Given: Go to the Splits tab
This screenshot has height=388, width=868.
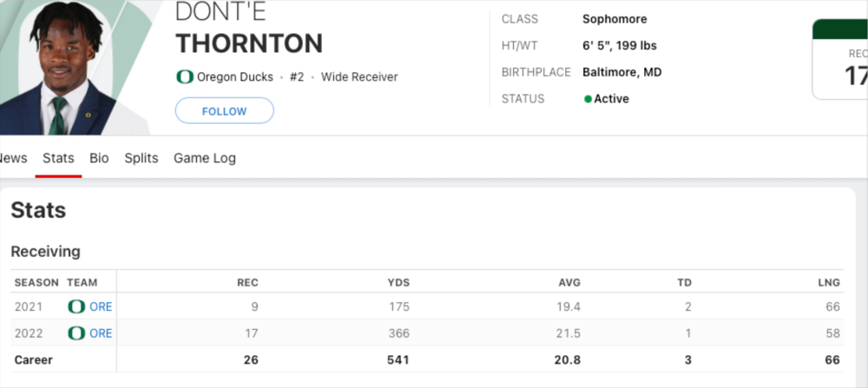Looking at the screenshot, I should [141, 158].
